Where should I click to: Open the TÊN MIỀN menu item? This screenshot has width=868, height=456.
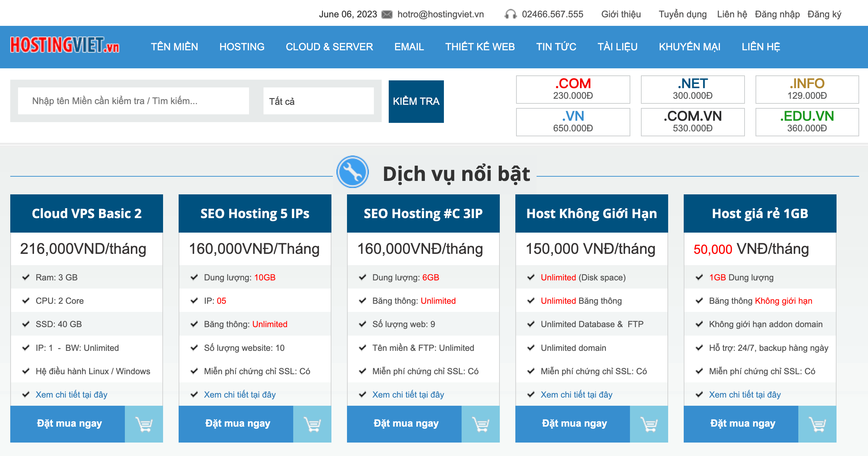[175, 46]
